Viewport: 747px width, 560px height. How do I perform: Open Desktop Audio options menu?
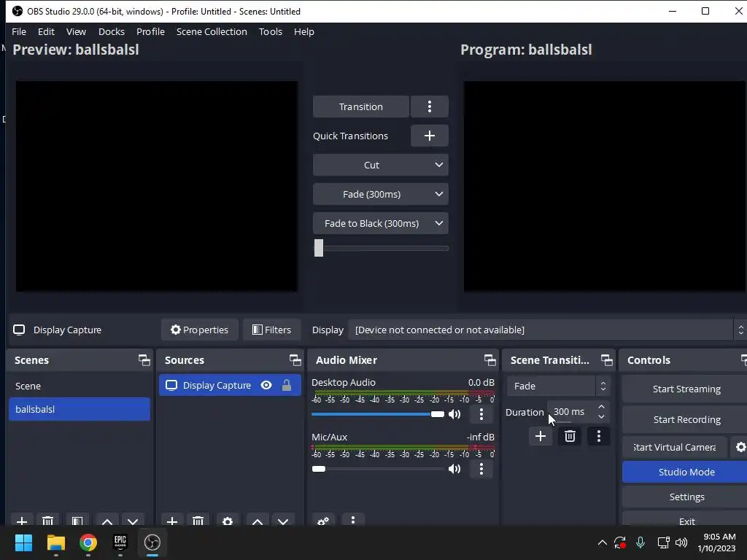point(481,414)
